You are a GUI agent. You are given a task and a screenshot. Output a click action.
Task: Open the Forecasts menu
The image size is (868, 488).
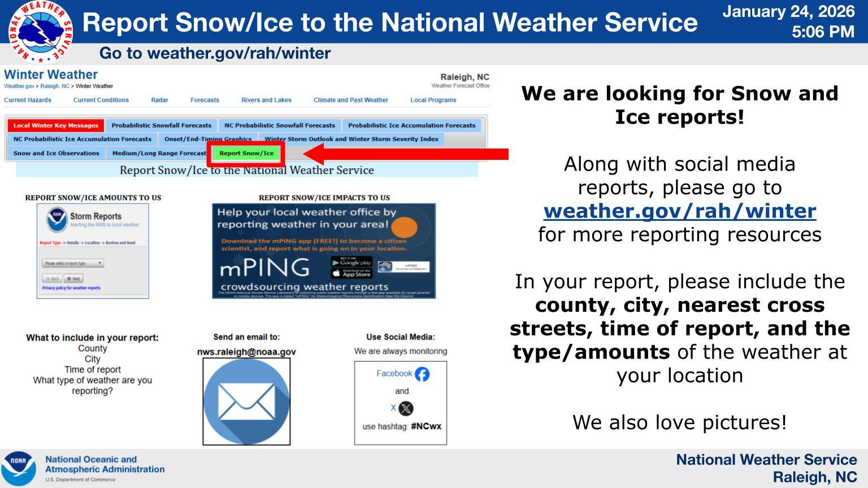(205, 100)
